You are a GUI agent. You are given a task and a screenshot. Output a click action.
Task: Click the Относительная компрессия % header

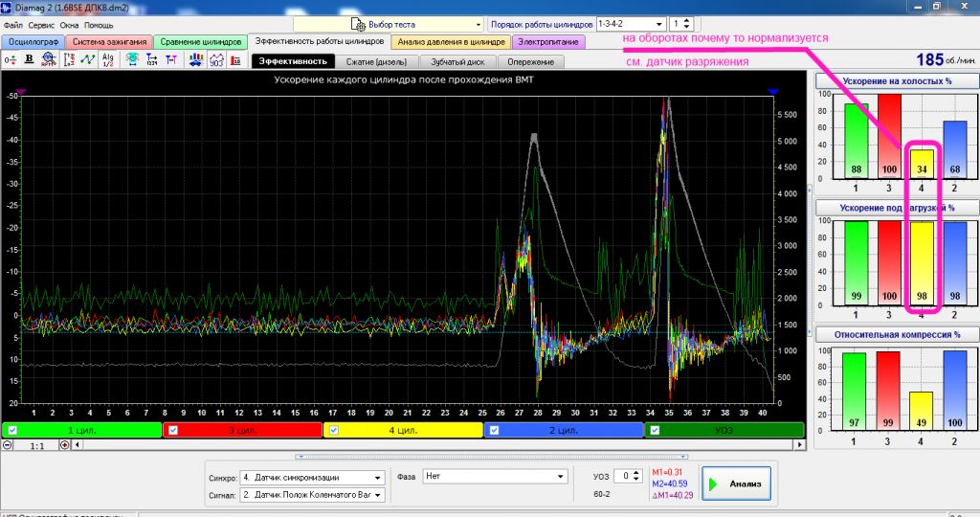[897, 334]
